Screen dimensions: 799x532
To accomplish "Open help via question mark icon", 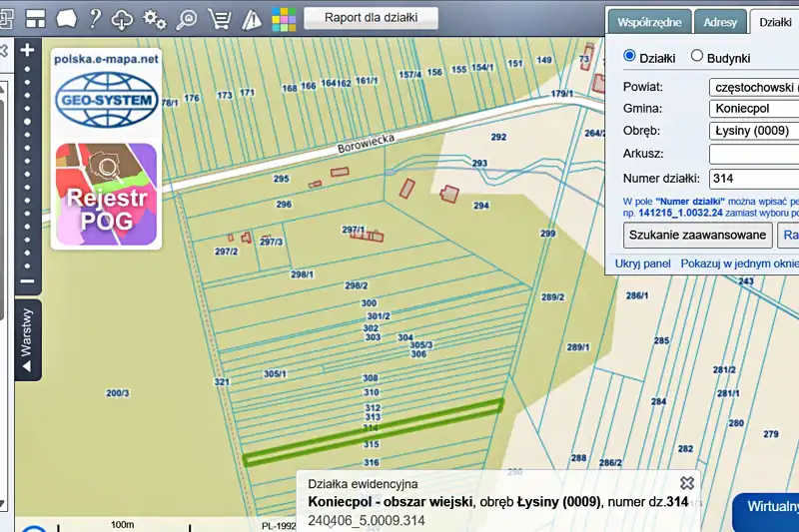I will 95,18.
